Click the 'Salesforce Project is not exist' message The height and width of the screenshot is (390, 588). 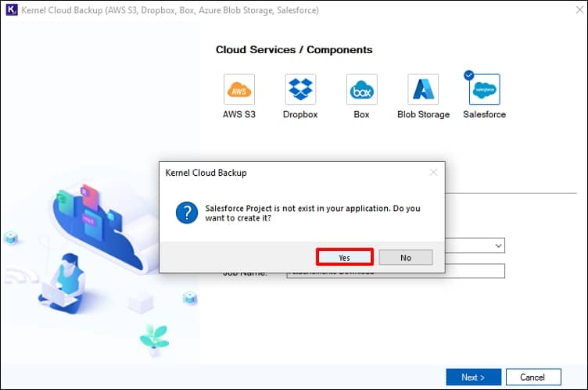coord(313,213)
